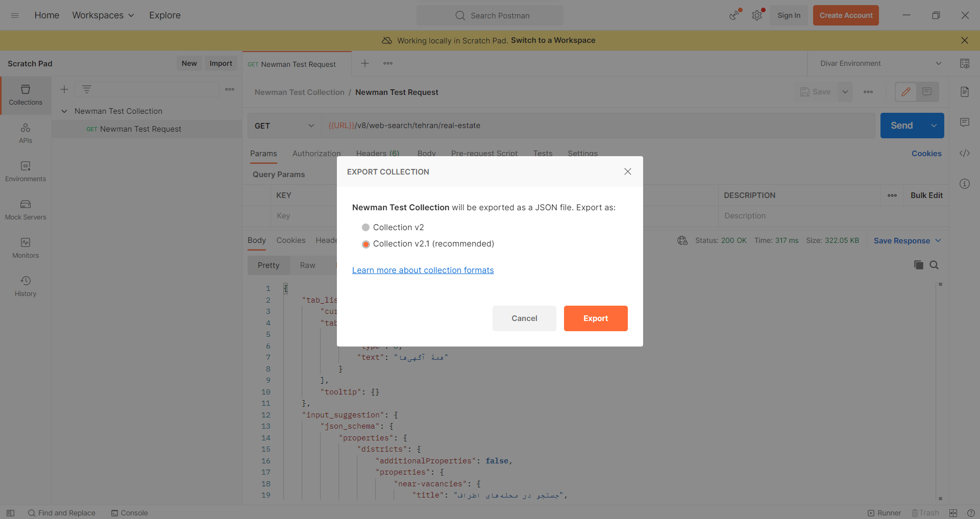Open the Explore section
980x519 pixels.
tap(165, 15)
